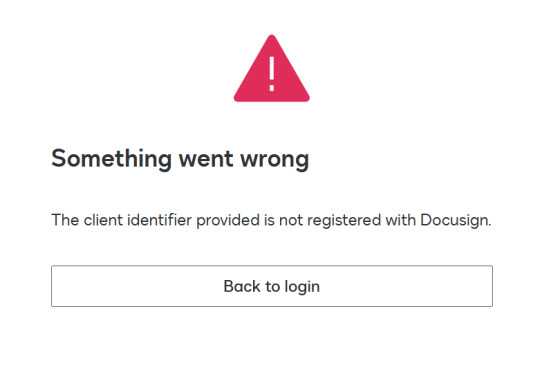Click the word "went" in the heading
The image size is (540, 372).
pyautogui.click(x=206, y=159)
